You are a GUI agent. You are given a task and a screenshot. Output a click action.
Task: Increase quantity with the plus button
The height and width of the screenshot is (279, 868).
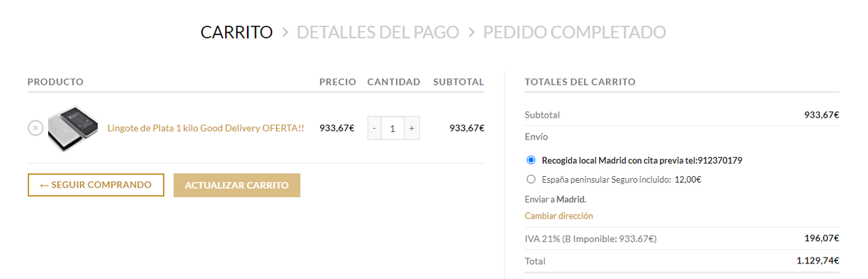tap(412, 128)
